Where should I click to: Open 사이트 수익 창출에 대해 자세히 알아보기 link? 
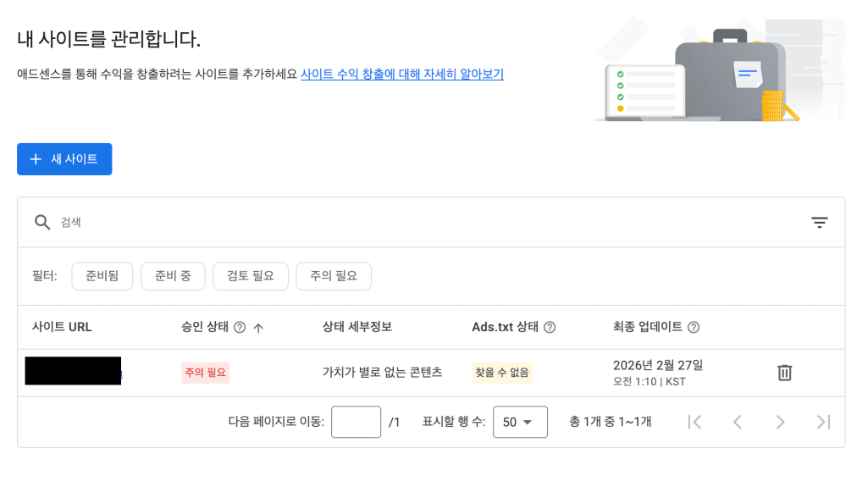click(402, 75)
